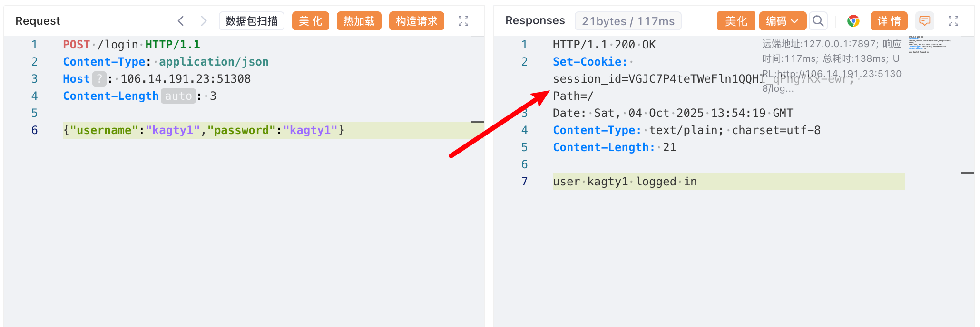The width and height of the screenshot is (980, 327).
Task: Click the 数据包扫描 button
Action: (252, 21)
